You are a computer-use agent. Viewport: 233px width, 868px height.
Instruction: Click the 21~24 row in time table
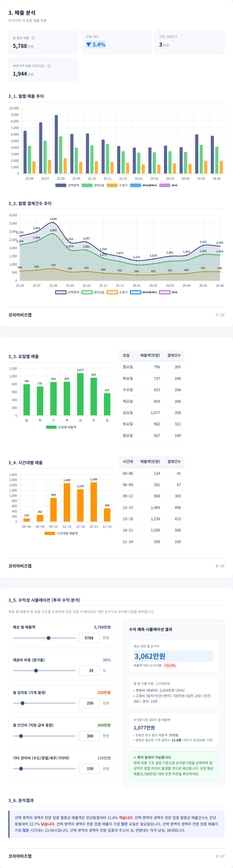(x=152, y=542)
